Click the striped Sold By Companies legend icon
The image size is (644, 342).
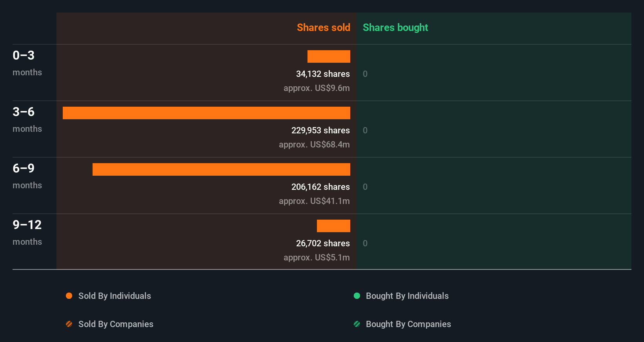click(69, 324)
